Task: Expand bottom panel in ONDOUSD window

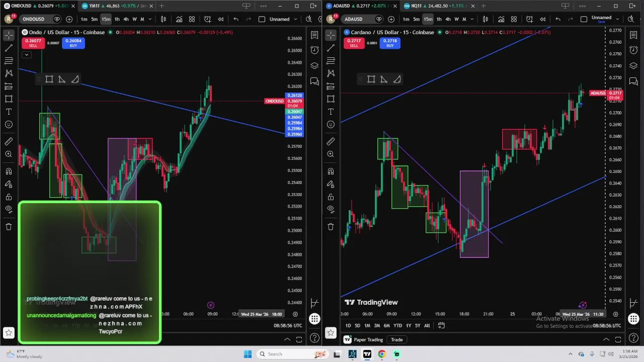Action: (287, 340)
